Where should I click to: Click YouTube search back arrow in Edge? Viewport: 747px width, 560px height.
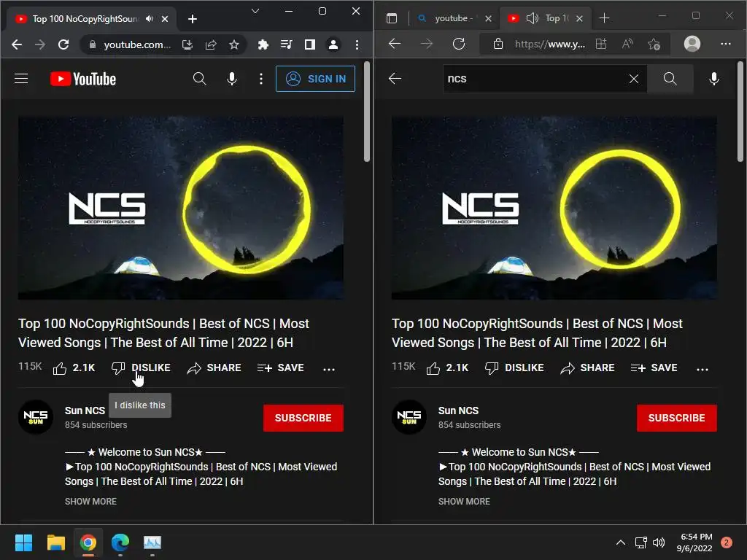tap(395, 79)
